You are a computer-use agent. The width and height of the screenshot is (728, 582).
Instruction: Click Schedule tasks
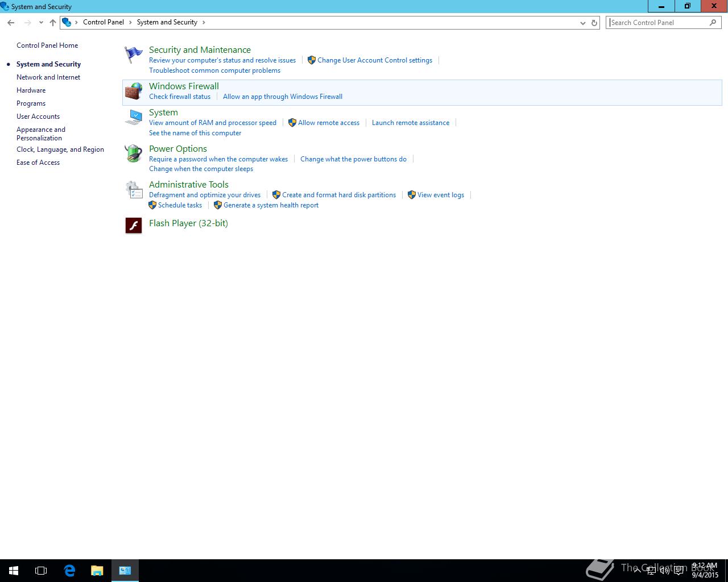(180, 205)
